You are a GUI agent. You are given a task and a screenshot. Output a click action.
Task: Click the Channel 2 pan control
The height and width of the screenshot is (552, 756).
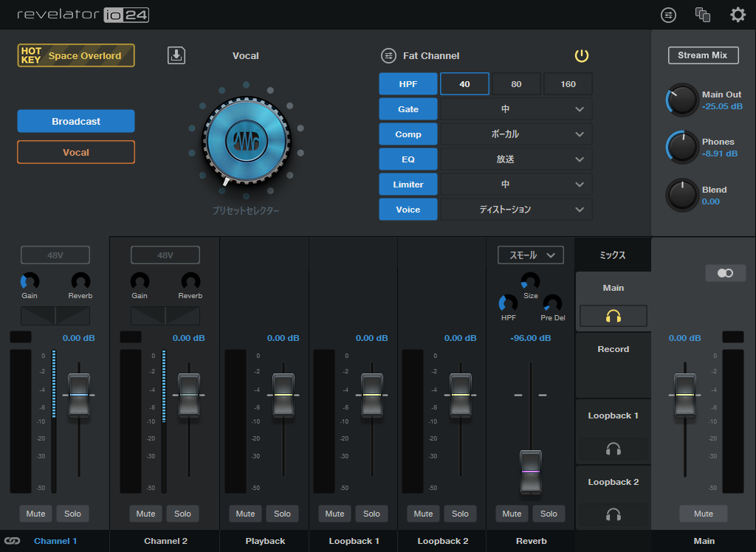[x=165, y=316]
